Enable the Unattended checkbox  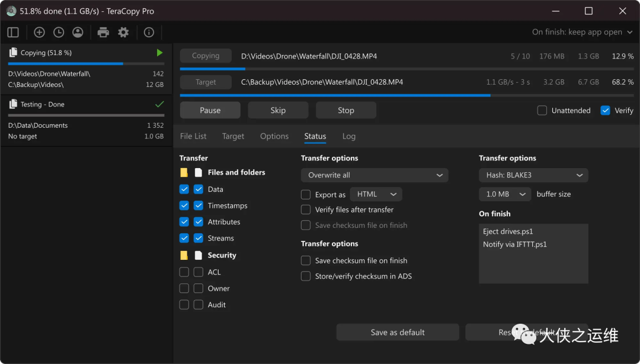coord(542,111)
